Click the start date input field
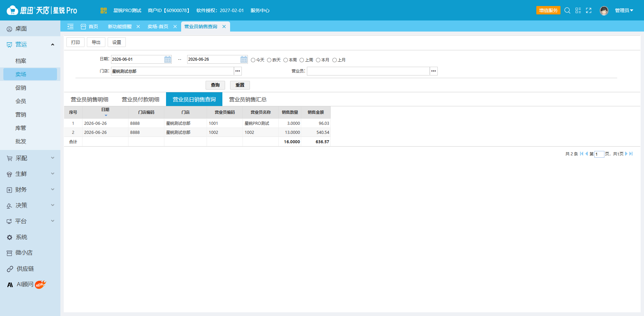 pyautogui.click(x=138, y=59)
